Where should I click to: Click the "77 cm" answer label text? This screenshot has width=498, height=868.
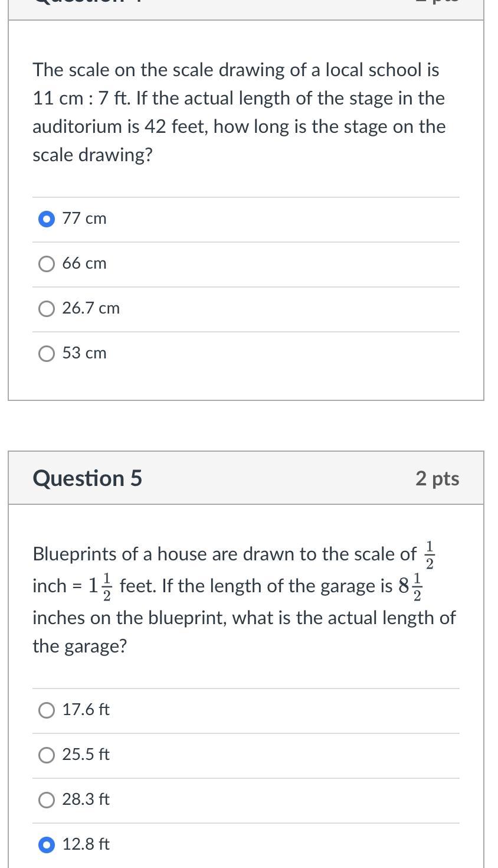click(x=84, y=218)
